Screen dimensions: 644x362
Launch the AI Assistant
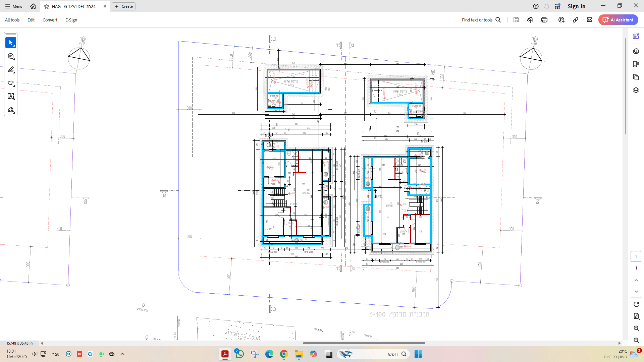tap(618, 20)
